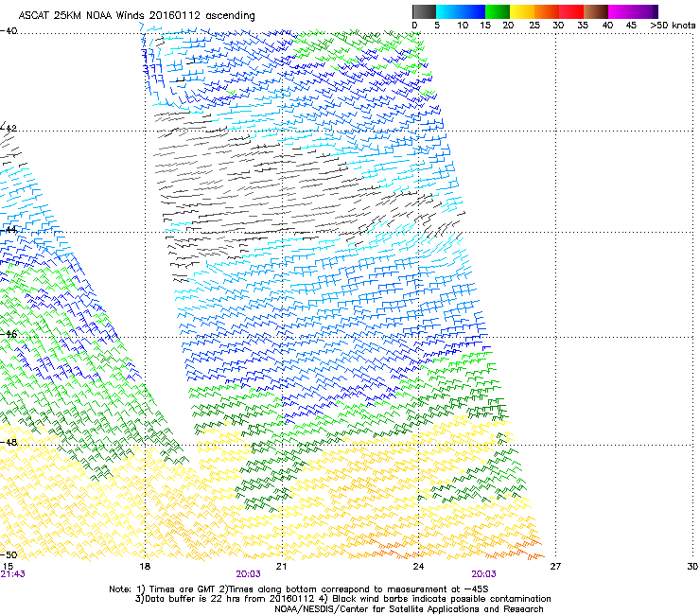Click the longitude axis label '21'
Viewport: 700px width, 615px height.
point(281,567)
